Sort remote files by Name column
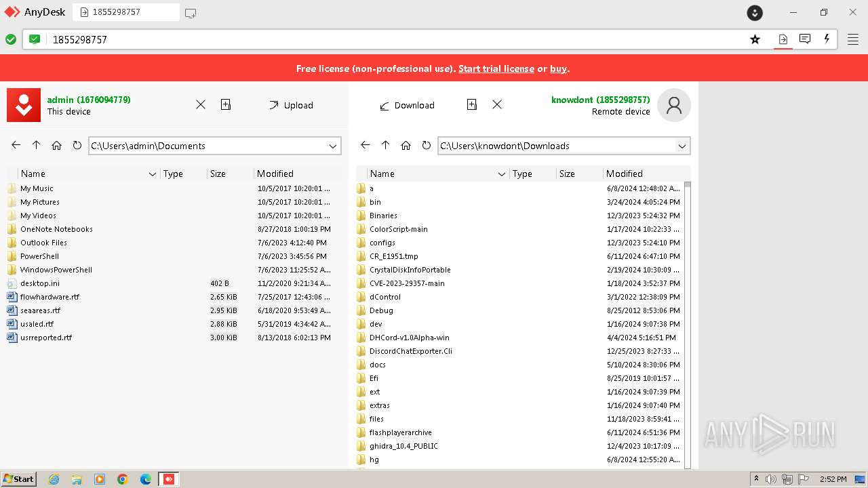The image size is (868, 488). pyautogui.click(x=437, y=174)
